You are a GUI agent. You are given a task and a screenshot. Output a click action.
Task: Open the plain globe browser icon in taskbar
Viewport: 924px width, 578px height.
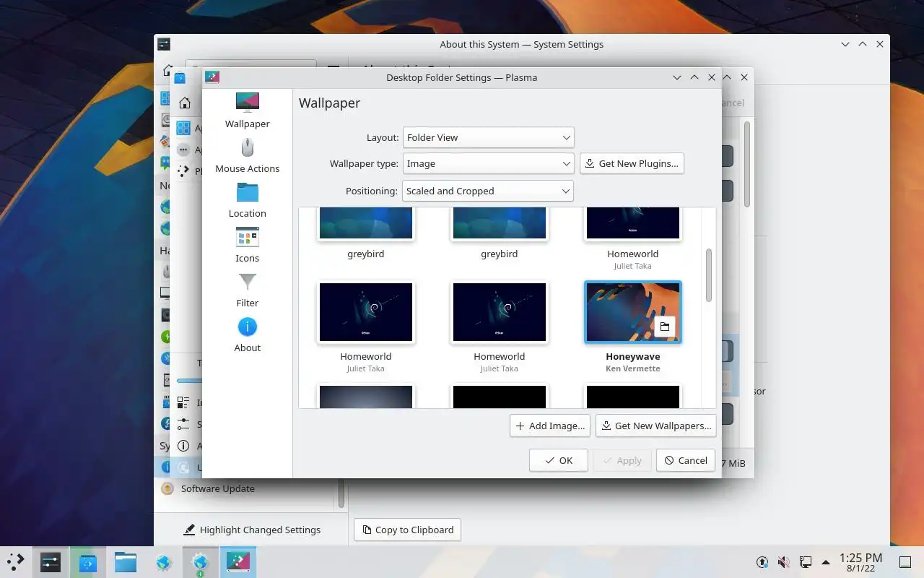pos(163,561)
